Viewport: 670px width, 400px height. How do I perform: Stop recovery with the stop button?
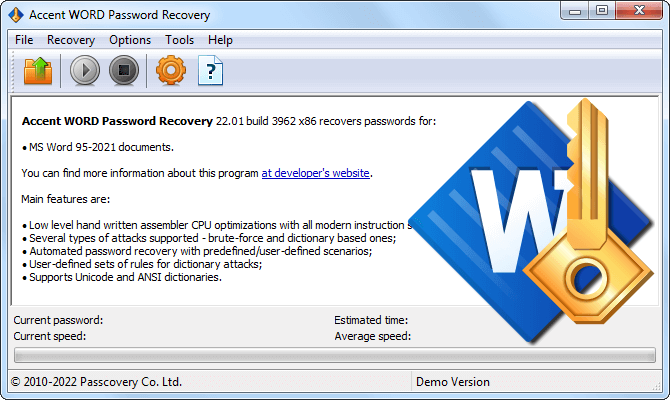point(124,70)
